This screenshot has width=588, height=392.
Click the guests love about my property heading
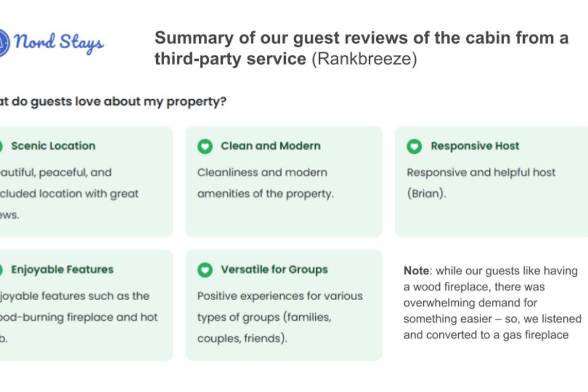[113, 102]
